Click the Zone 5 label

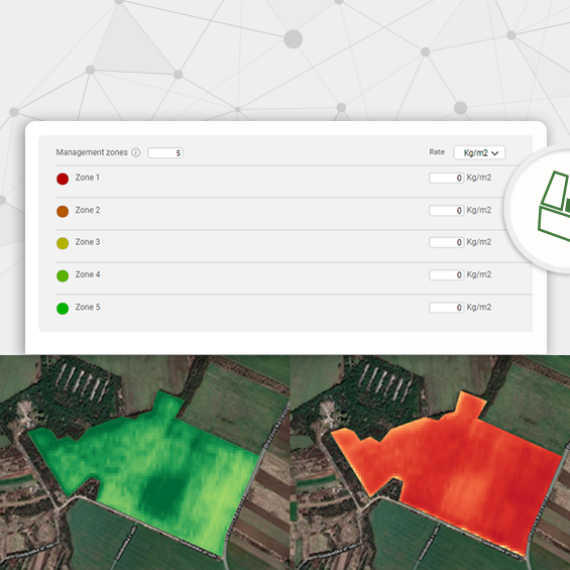[x=88, y=307]
